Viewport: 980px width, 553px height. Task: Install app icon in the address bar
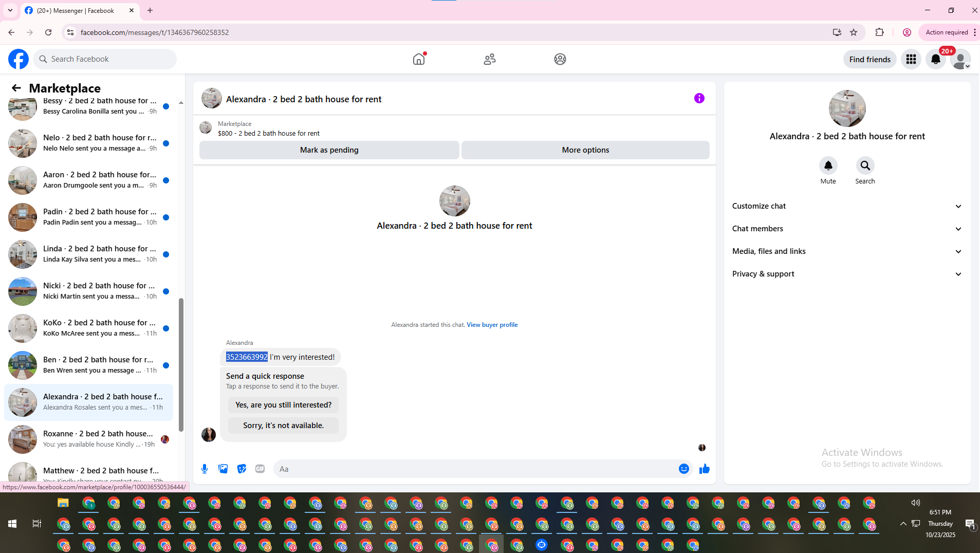pos(837,32)
